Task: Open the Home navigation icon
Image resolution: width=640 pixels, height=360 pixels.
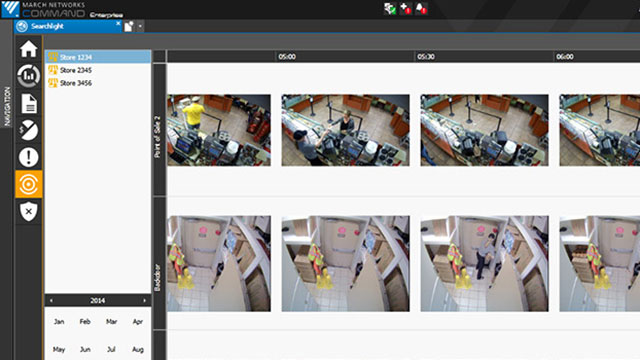Action: point(29,49)
